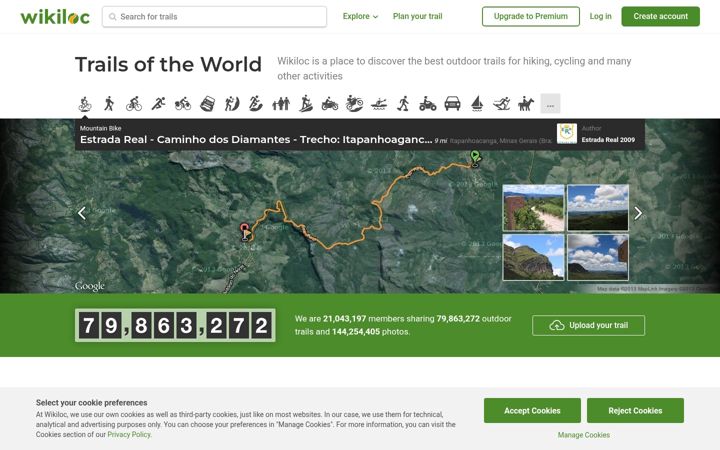Open the cloudy hills photo thumbnail

tap(598, 257)
